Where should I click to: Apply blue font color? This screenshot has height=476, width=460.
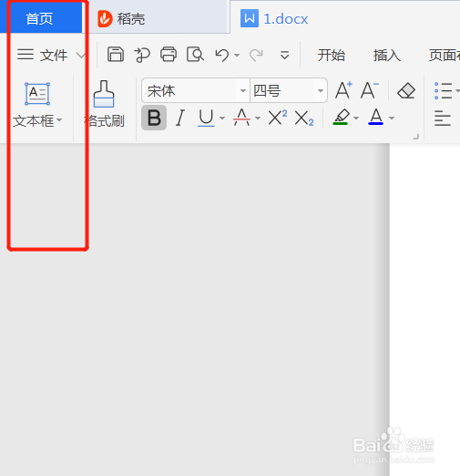point(376,117)
